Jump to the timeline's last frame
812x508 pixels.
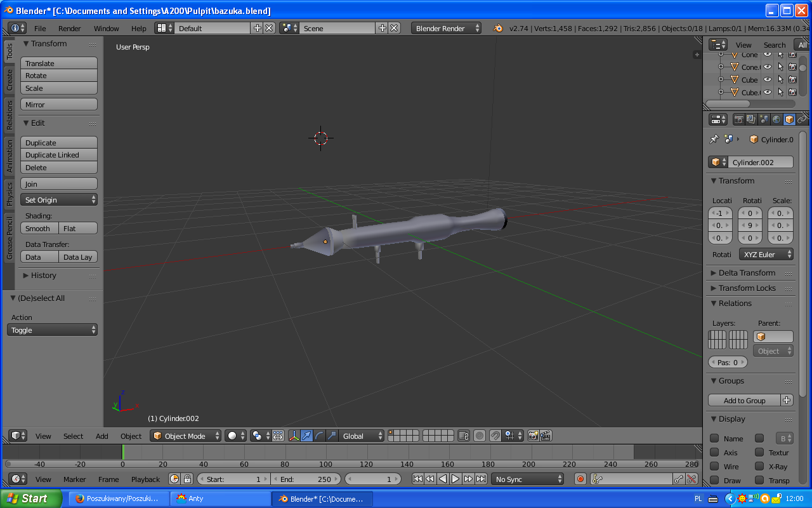coord(481,479)
